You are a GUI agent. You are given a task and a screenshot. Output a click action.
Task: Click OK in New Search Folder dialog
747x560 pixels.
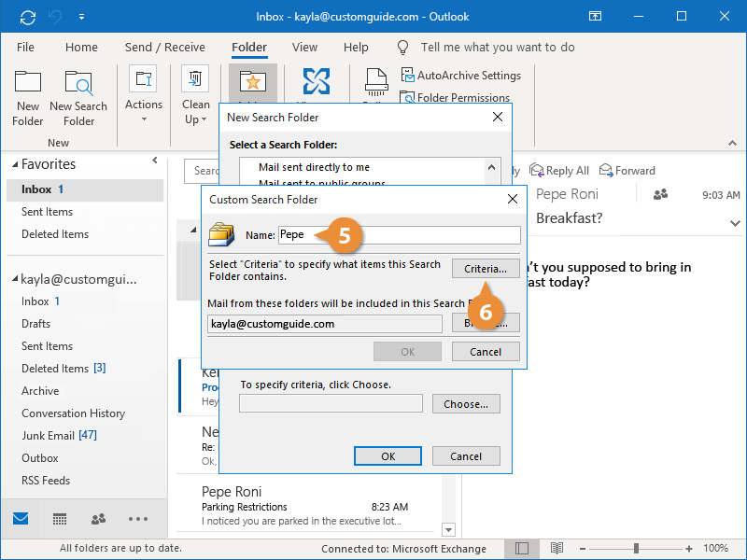[388, 456]
